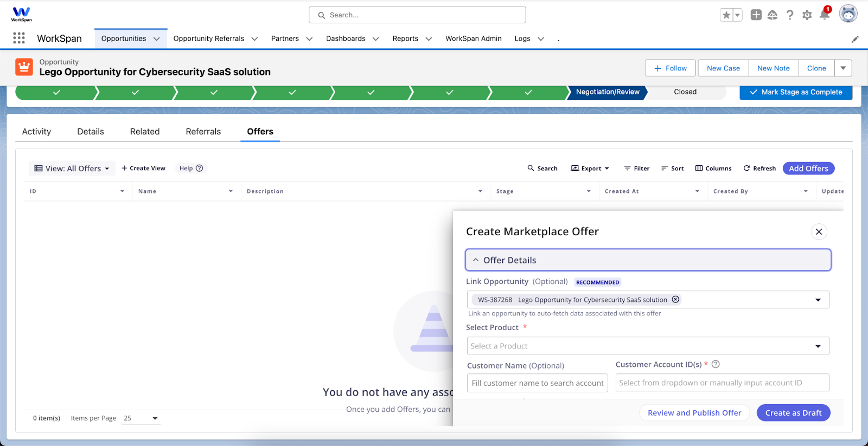Viewport: 868px width, 446px height.
Task: Click the Help button in offers toolbar
Action: pos(192,169)
